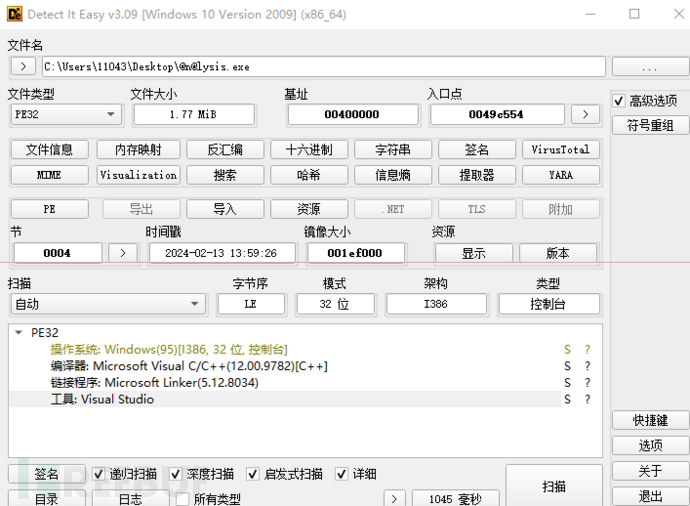Click the 目录 directory button
Screen dimensions: 690x506
click(x=47, y=499)
